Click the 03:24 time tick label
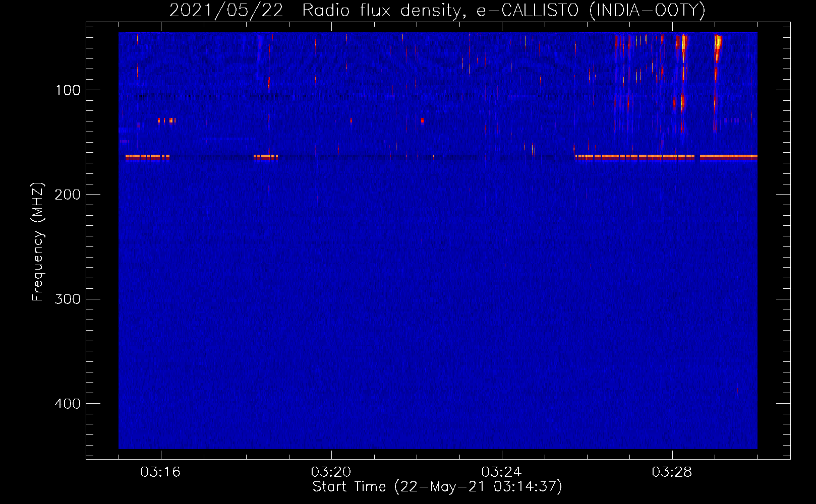 tap(501, 472)
